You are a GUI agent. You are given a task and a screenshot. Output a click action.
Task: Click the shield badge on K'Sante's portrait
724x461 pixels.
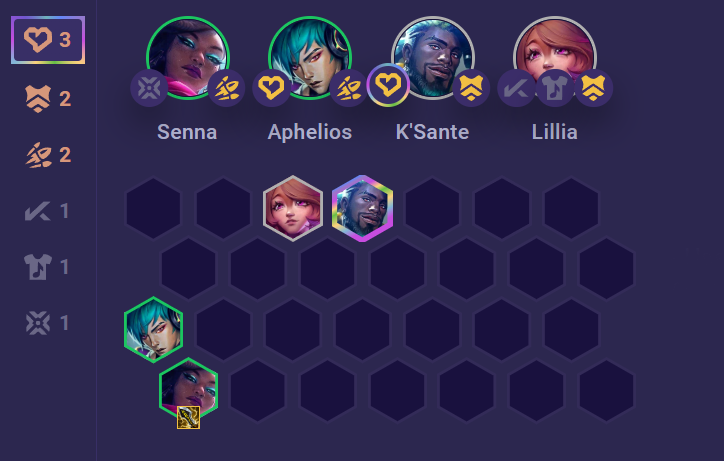pos(471,88)
